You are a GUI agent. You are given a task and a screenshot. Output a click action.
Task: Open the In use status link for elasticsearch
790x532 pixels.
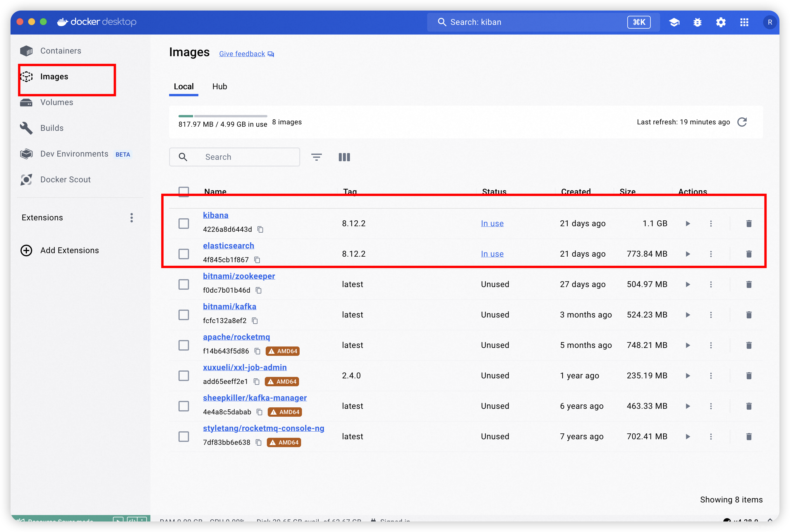(x=492, y=254)
